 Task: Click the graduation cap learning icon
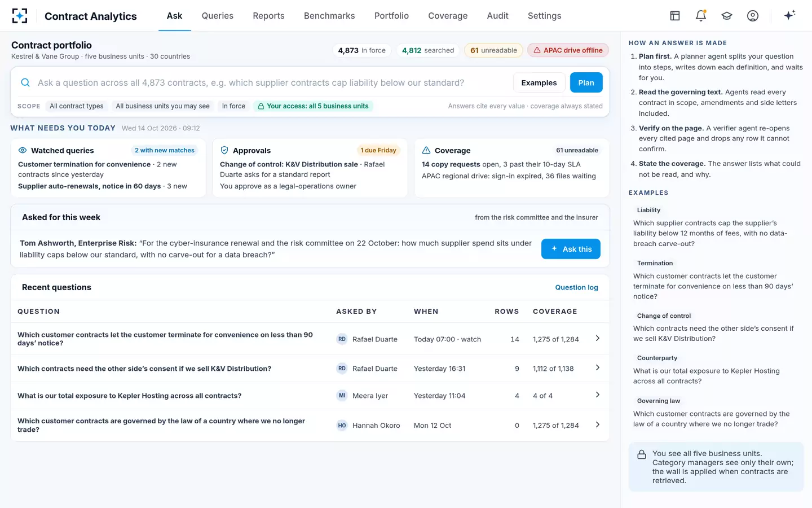[727, 16]
